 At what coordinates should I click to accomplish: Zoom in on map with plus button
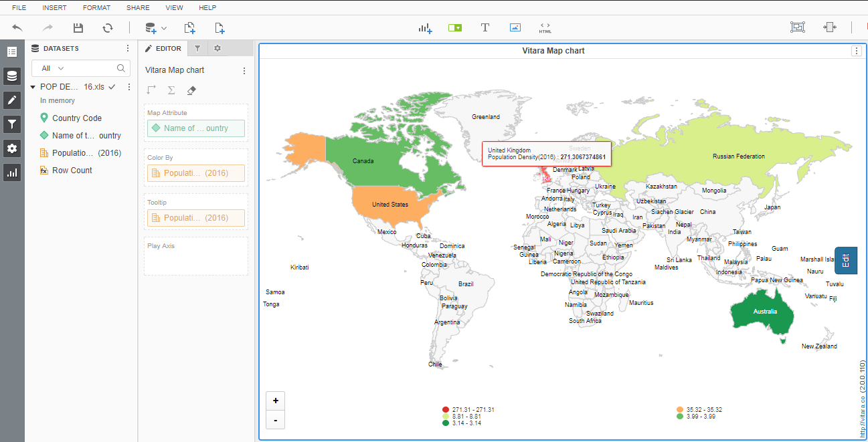pos(275,401)
